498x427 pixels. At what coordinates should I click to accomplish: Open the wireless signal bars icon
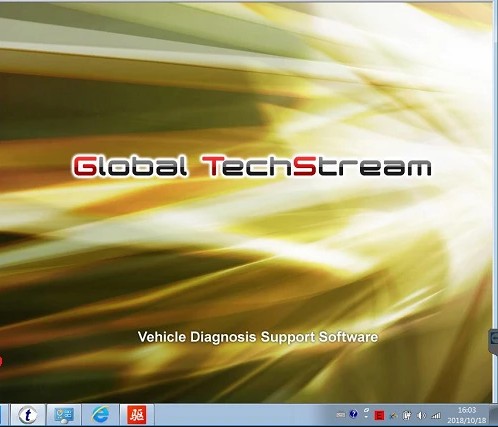[436, 415]
